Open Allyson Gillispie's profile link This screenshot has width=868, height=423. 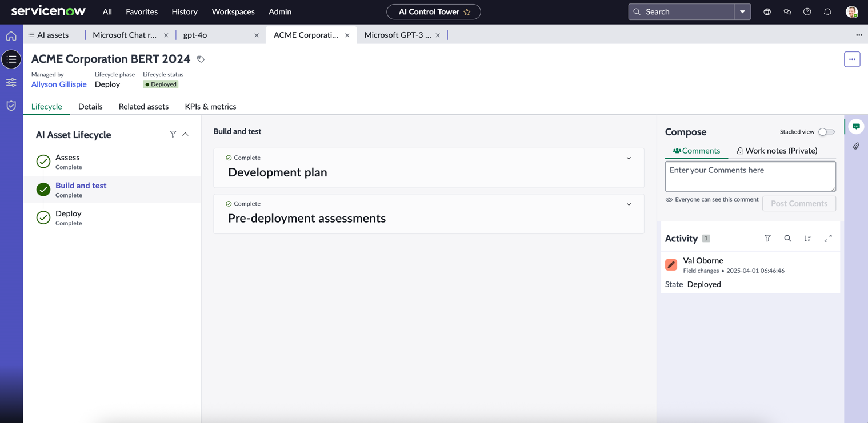[x=59, y=84]
